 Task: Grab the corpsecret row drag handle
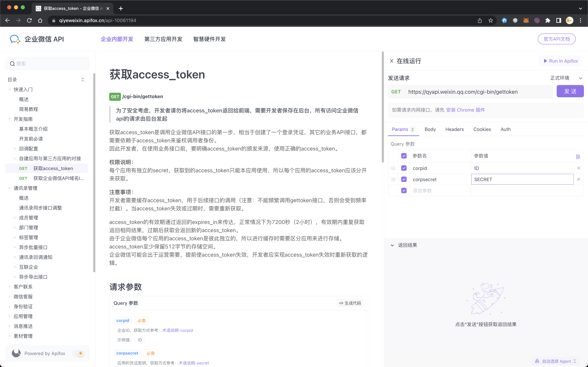point(393,179)
